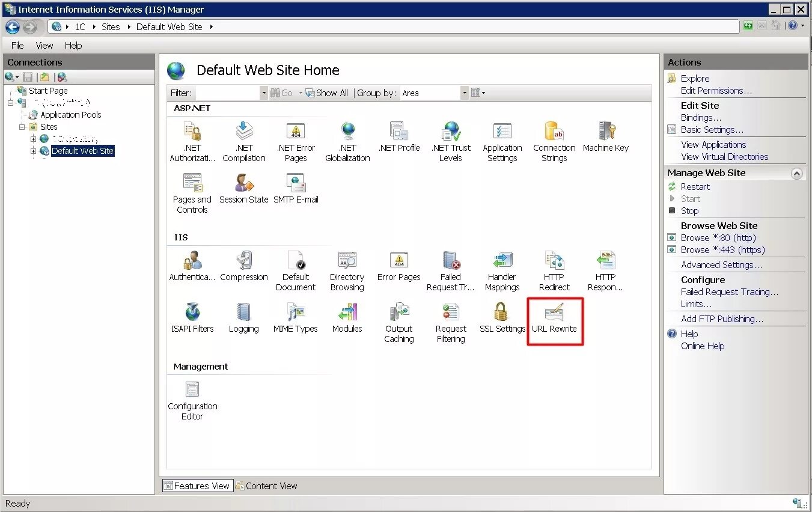Click the Explore action link
This screenshot has height=512, width=812.
click(x=695, y=79)
